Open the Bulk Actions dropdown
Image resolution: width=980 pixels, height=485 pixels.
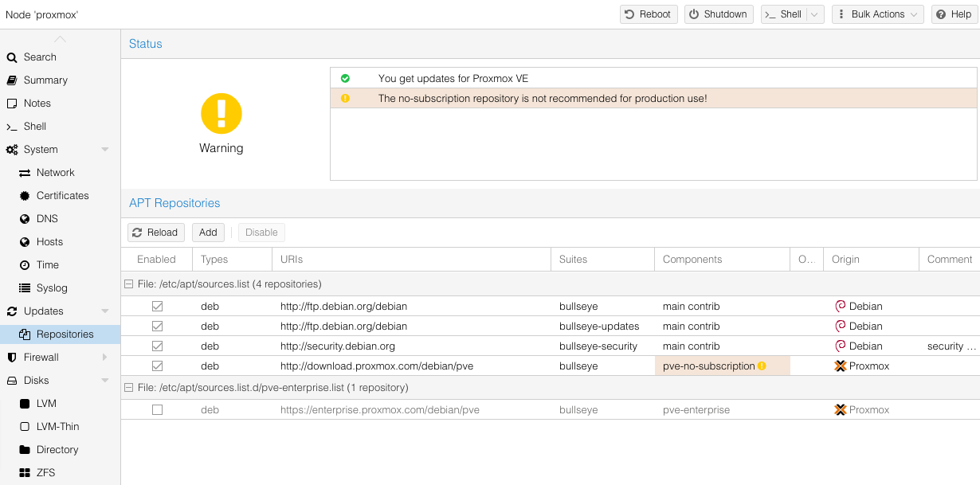877,14
